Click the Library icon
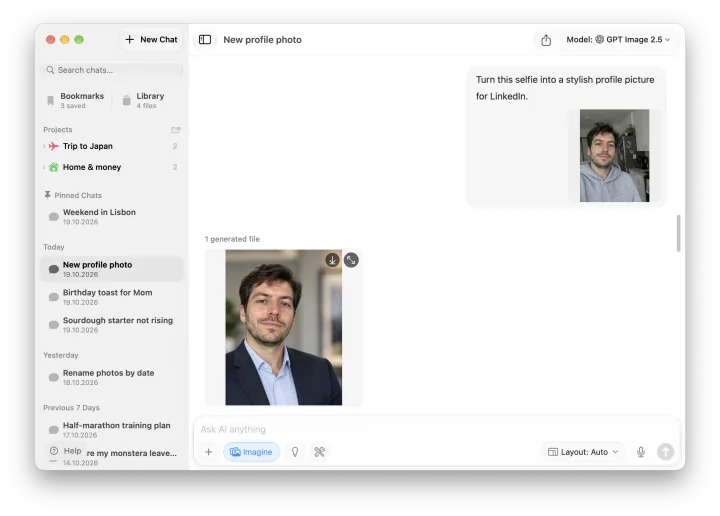The image size is (720, 516). 126,101
